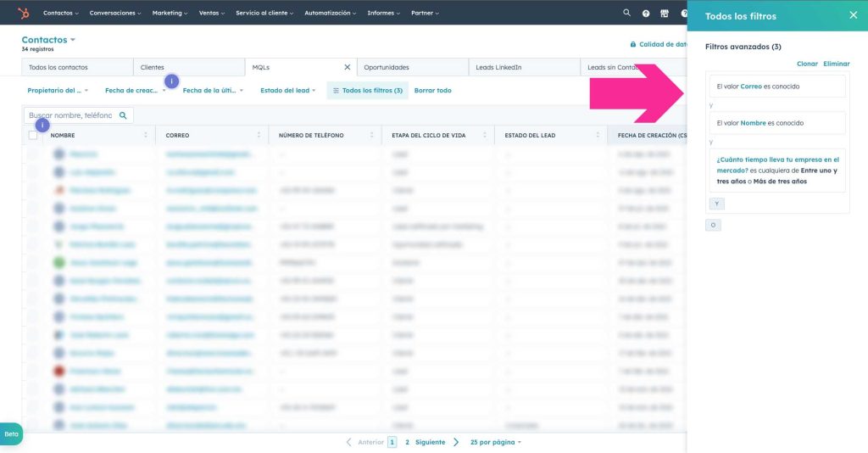Click the Beta badge button
868x453 pixels.
click(11, 434)
